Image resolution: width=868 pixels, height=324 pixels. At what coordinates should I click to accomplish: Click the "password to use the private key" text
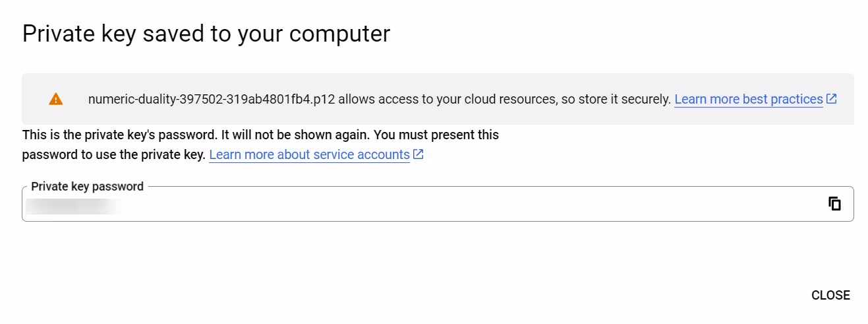click(113, 154)
